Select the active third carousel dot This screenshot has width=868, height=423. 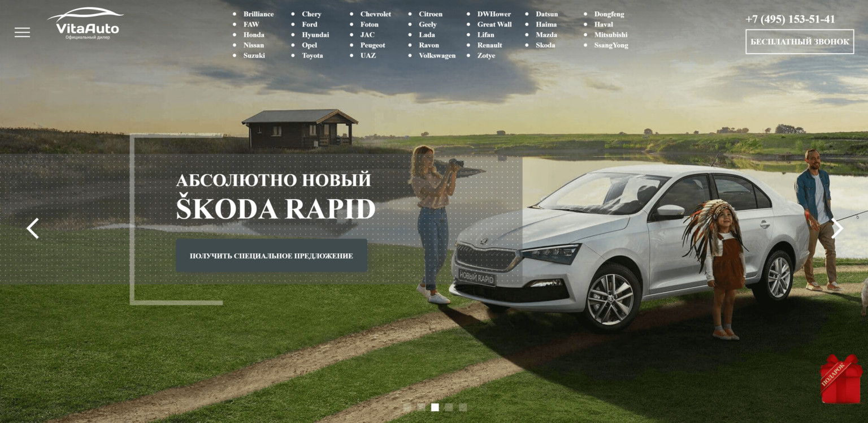coord(435,407)
